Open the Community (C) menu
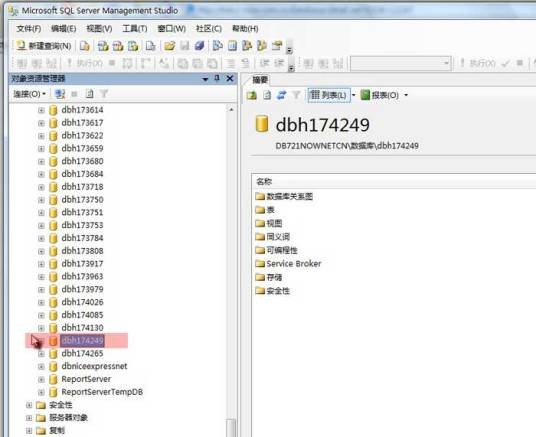The image size is (536, 437). 209,29
